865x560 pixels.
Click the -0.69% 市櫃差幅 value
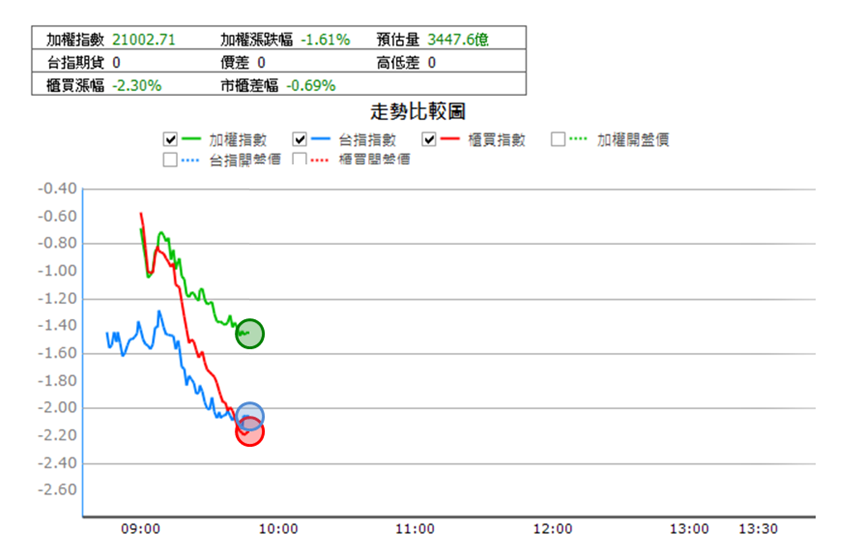311,86
